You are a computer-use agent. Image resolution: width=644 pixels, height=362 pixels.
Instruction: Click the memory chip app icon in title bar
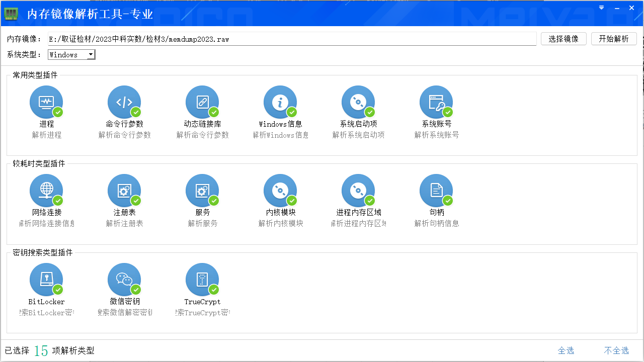(11, 14)
